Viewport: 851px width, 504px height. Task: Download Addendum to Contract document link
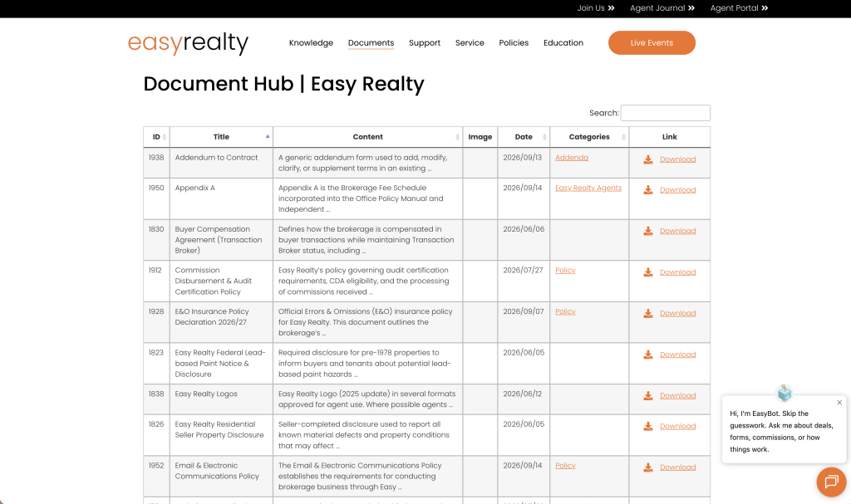[x=678, y=159]
